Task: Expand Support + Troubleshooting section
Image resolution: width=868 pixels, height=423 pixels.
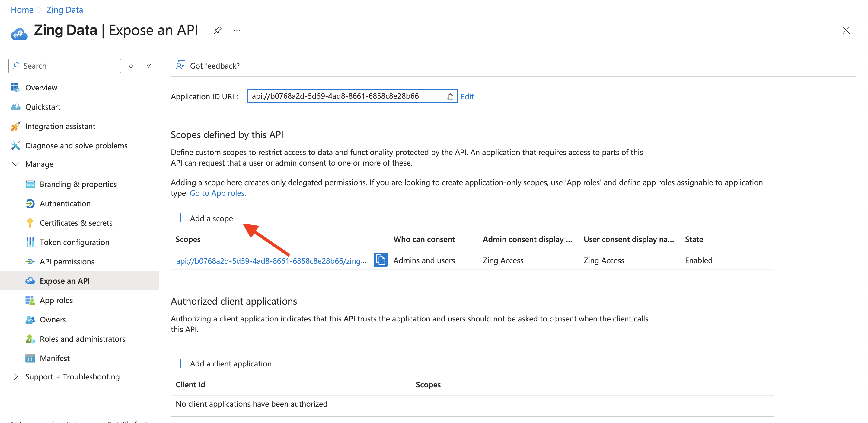Action: [x=15, y=376]
